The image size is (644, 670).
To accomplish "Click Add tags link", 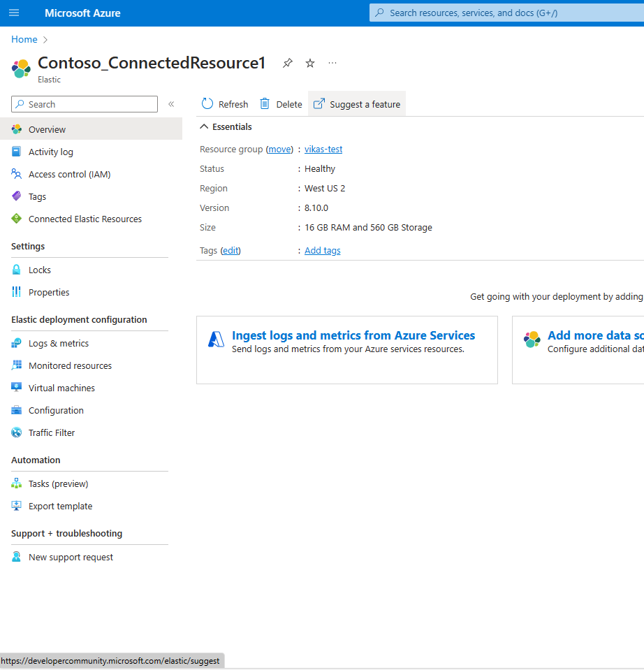I will tap(323, 250).
